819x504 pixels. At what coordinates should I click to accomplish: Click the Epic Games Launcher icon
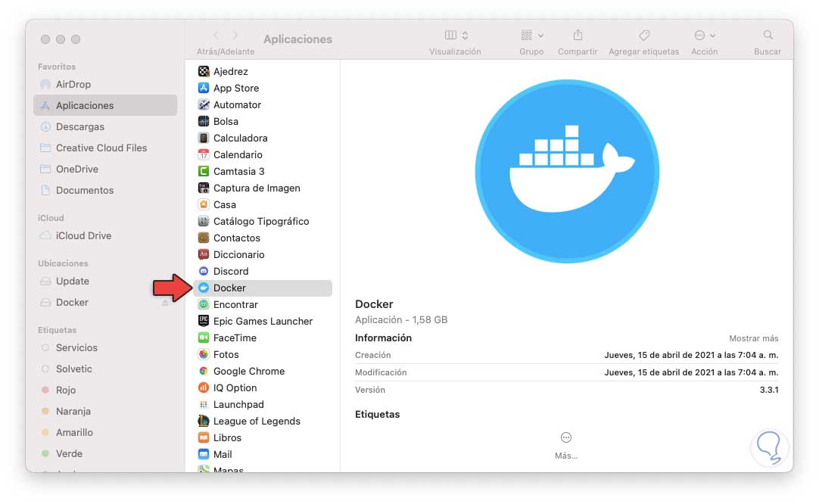(x=204, y=321)
